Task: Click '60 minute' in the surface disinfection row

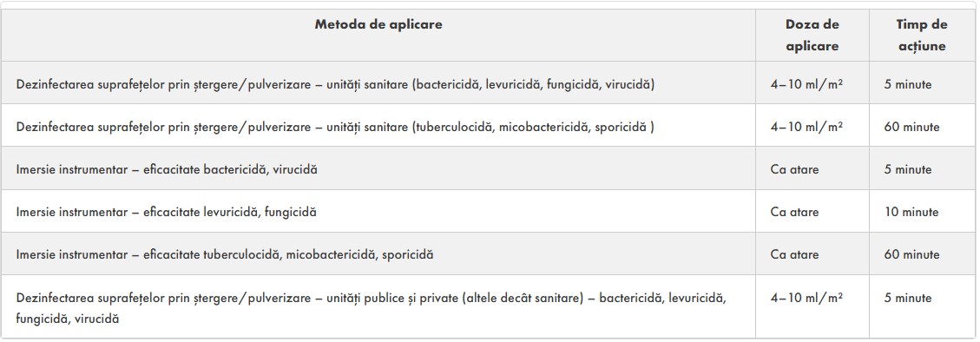Action: (x=911, y=127)
